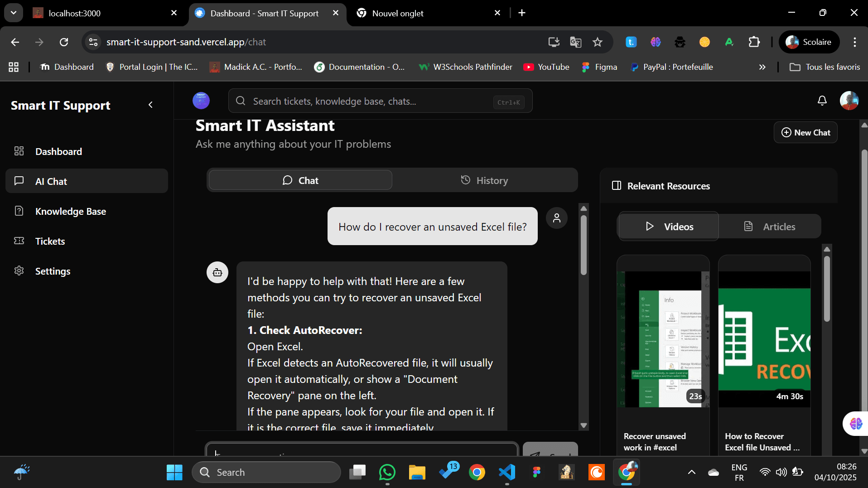Viewport: 868px width, 488px height.
Task: Open the 'Recover unsaved work in #excel' video
Action: [x=663, y=355]
